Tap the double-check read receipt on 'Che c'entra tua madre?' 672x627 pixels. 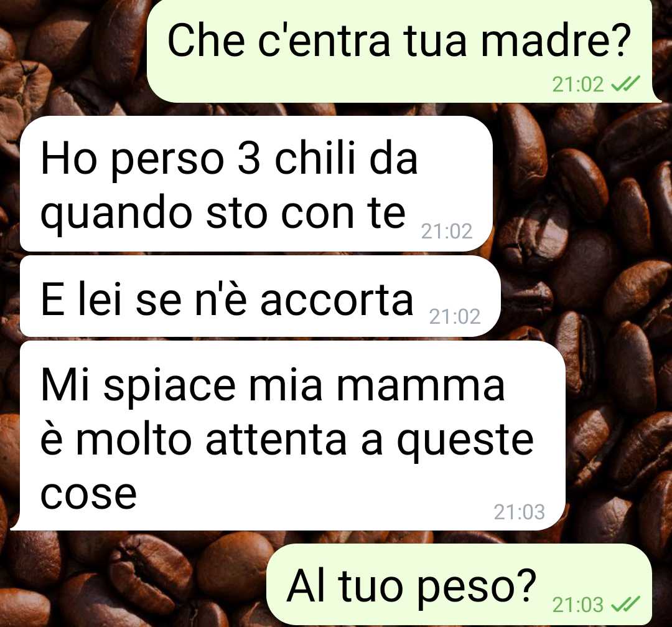pyautogui.click(x=626, y=84)
